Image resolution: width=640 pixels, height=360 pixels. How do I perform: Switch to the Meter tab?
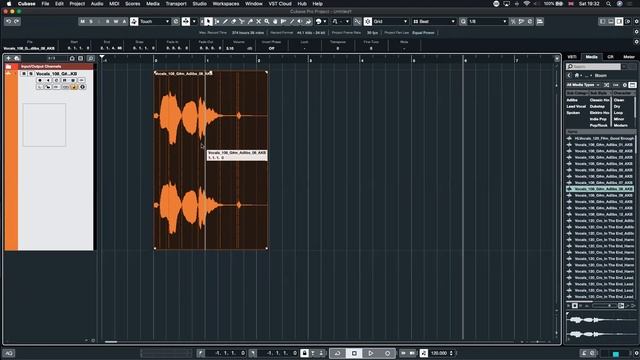(x=629, y=57)
